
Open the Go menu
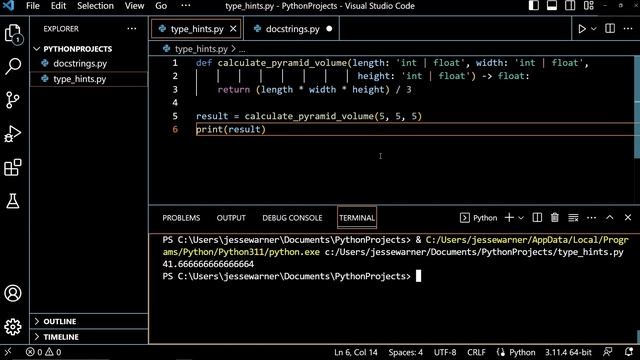point(161,6)
